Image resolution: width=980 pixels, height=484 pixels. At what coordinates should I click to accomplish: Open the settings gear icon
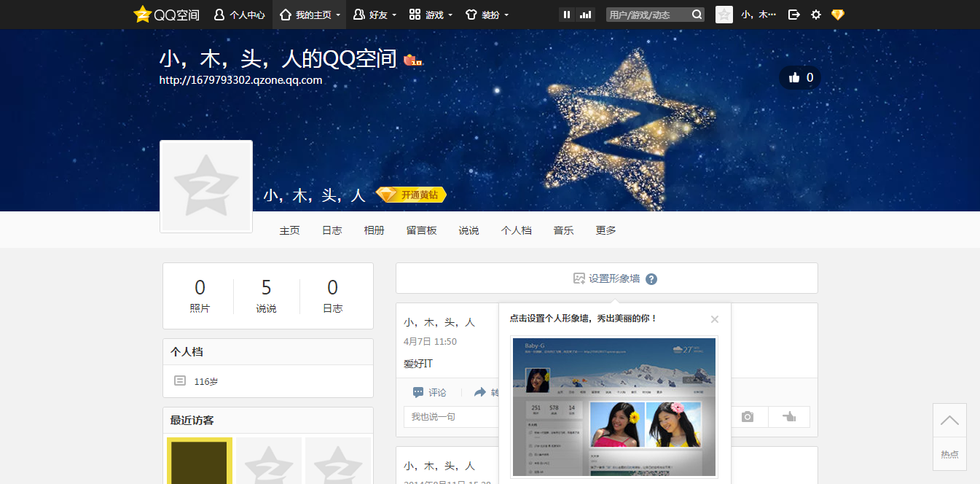coord(816,15)
